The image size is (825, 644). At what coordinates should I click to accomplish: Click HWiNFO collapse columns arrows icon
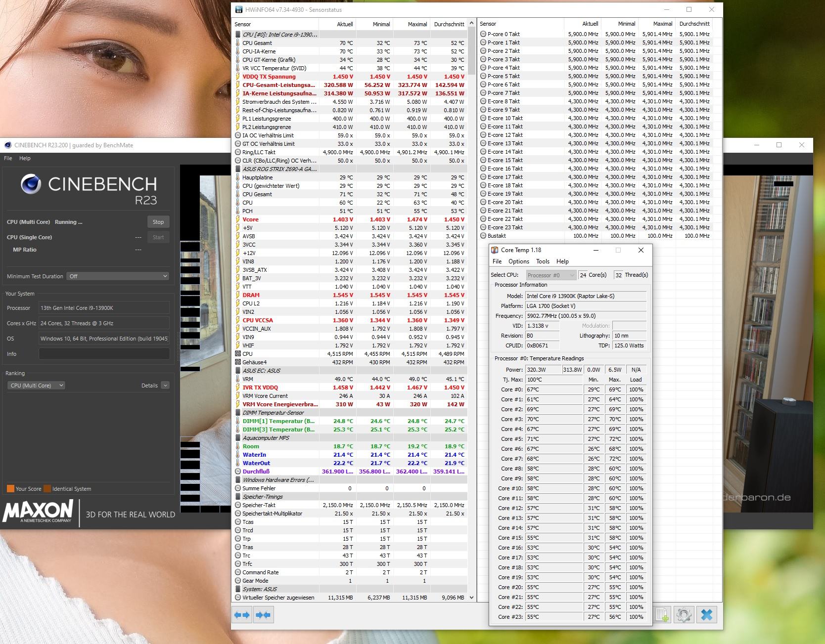point(264,615)
